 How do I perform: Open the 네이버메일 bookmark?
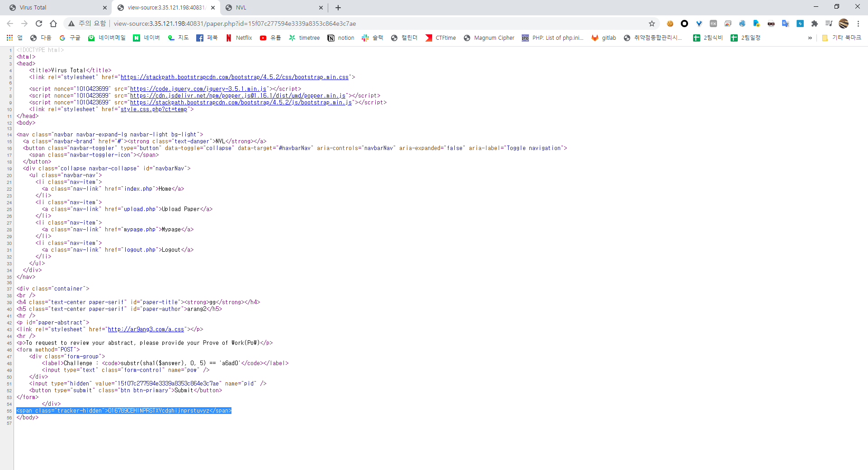click(107, 38)
